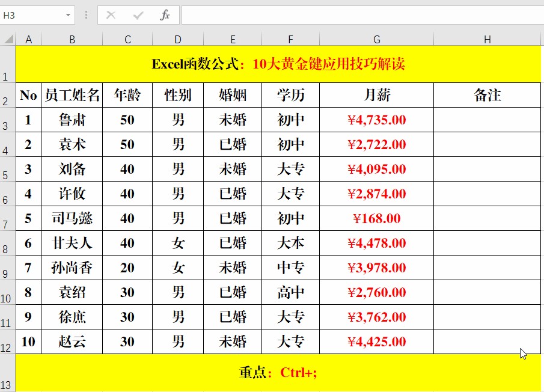Click the yellow footer cell 重点: Ctrl+;

point(278,373)
